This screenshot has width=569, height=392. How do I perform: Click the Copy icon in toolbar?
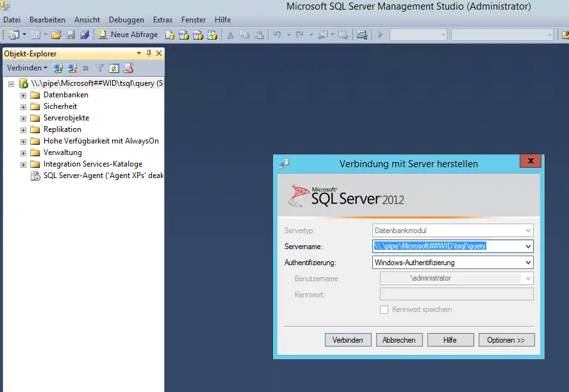tap(245, 35)
